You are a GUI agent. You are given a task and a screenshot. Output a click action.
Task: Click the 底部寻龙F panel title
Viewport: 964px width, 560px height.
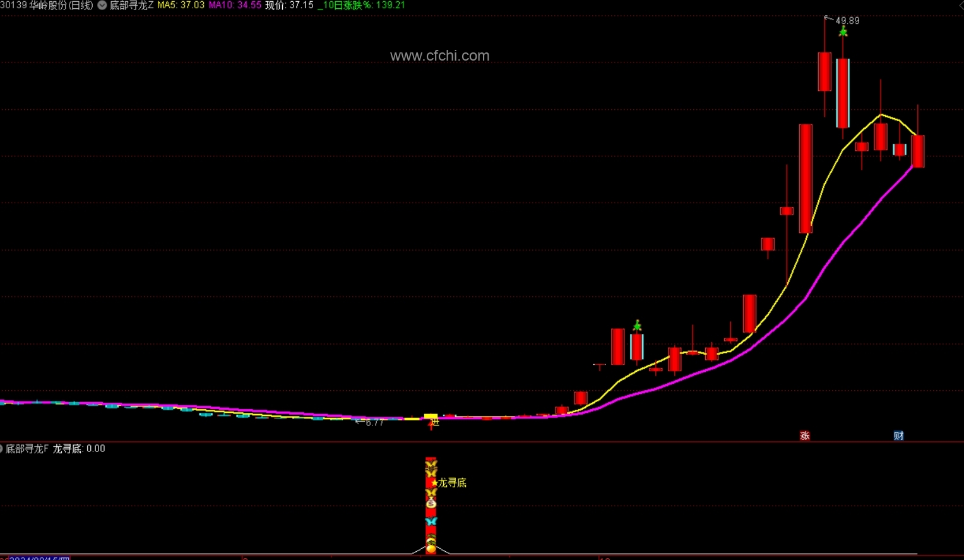(x=27, y=449)
